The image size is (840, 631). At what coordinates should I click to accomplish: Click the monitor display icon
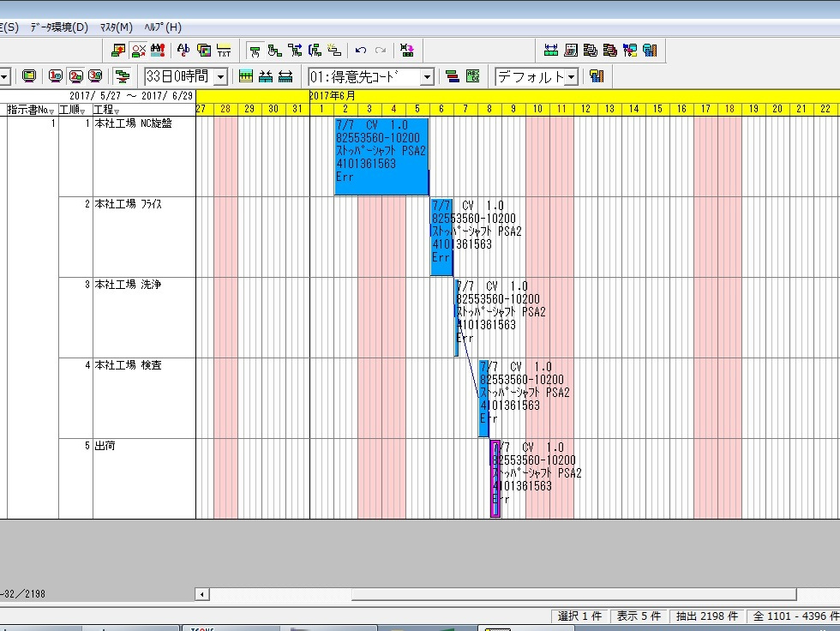[x=29, y=76]
